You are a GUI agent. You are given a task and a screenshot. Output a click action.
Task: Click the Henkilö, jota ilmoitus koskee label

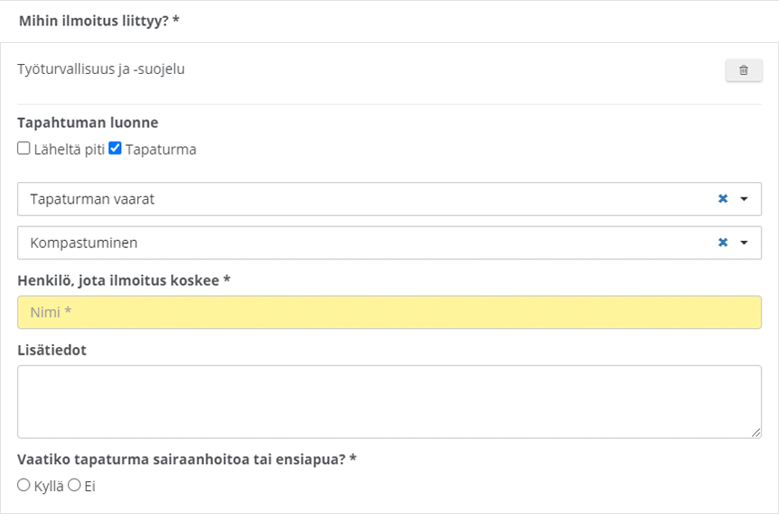(x=124, y=281)
